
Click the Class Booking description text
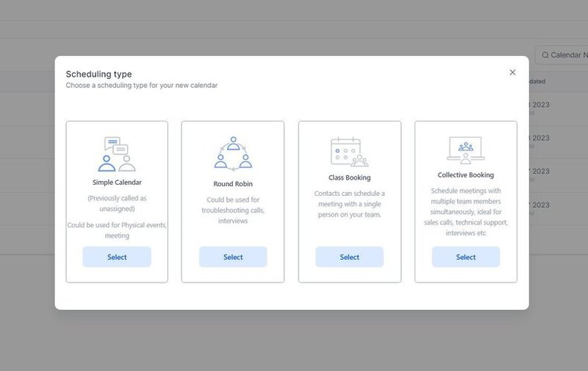click(x=350, y=204)
